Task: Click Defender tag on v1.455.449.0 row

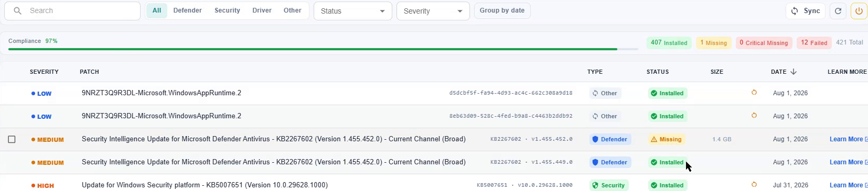Action: (610, 162)
